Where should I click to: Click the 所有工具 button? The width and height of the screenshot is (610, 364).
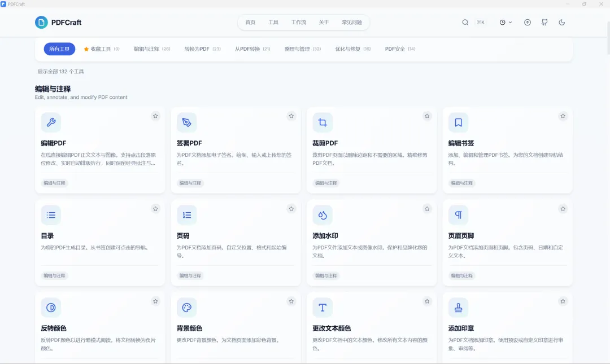(59, 49)
